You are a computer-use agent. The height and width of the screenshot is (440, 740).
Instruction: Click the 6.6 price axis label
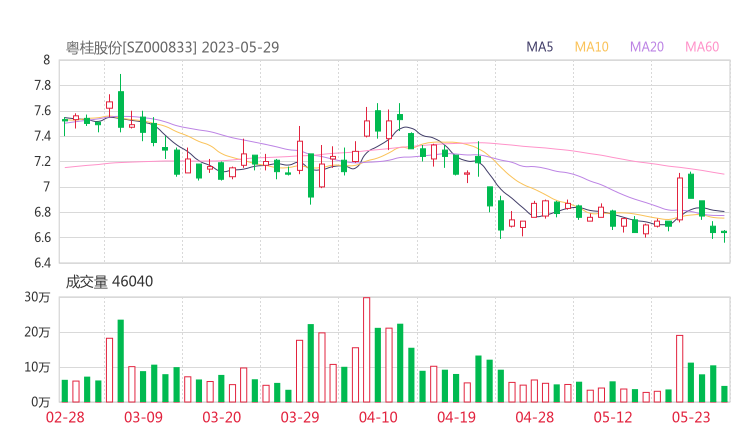click(x=42, y=237)
